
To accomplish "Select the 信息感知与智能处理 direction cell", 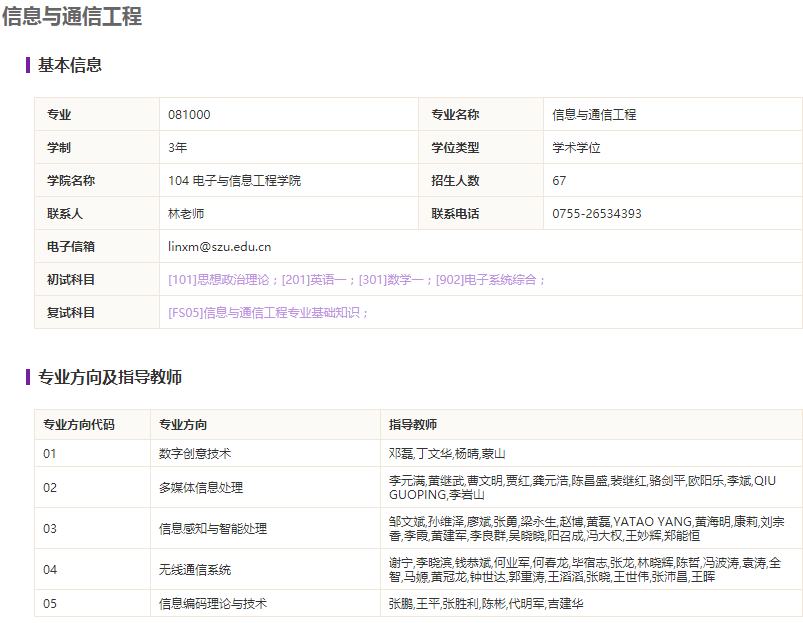I will click(265, 528).
